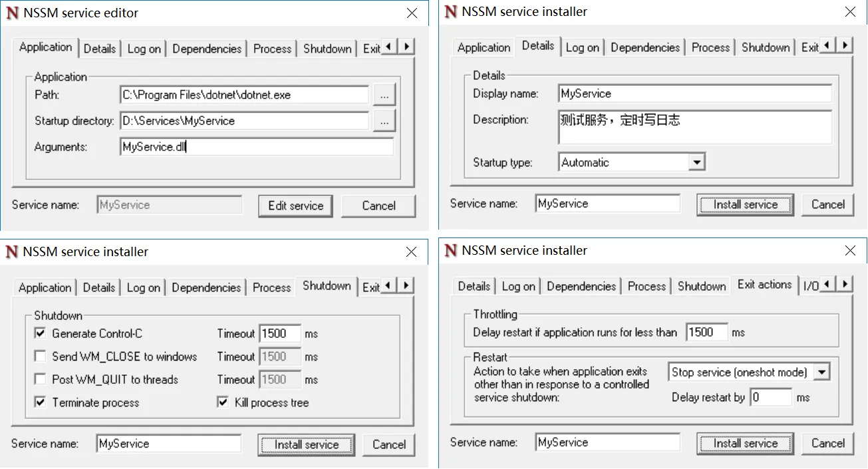
Task: Click the Edit service button
Action: coord(296,206)
